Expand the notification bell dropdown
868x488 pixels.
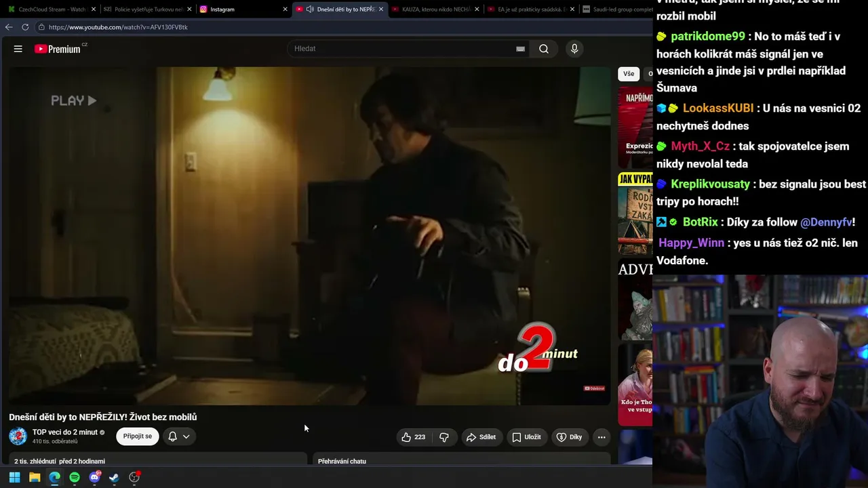(x=179, y=436)
